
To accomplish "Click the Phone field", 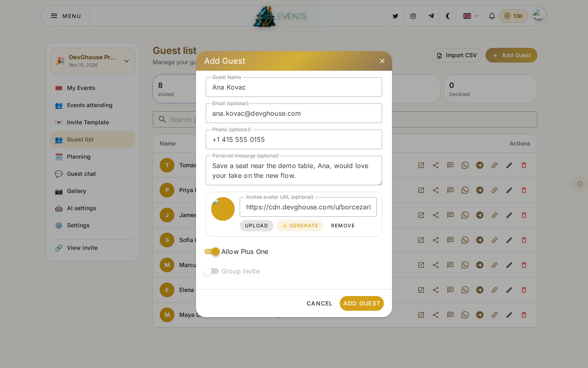I will pyautogui.click(x=294, y=139).
